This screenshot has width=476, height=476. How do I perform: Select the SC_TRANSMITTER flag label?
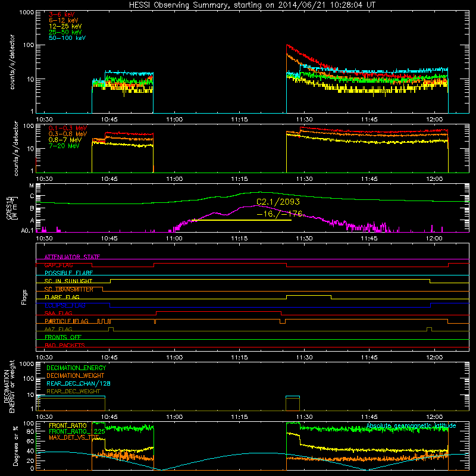coord(68,289)
